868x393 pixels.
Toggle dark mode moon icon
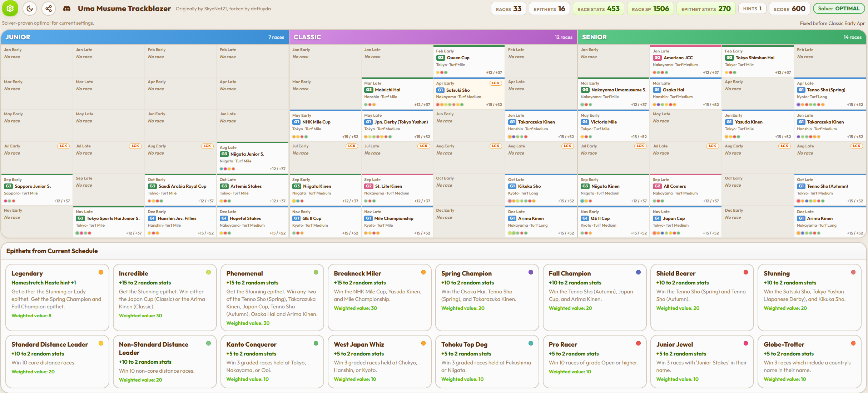pos(30,8)
